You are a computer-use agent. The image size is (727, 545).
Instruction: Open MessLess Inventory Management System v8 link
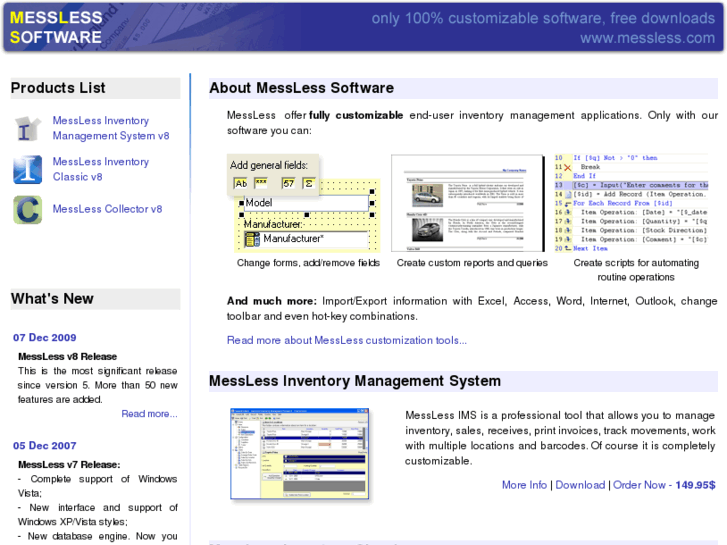(111, 128)
